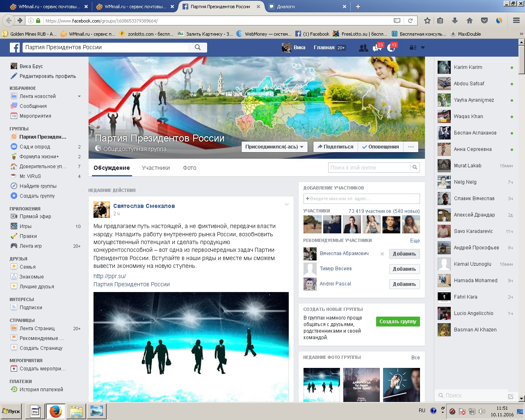This screenshot has width=525, height=420.
Task: Open Firefox hamburger menu
Action: (x=516, y=21)
